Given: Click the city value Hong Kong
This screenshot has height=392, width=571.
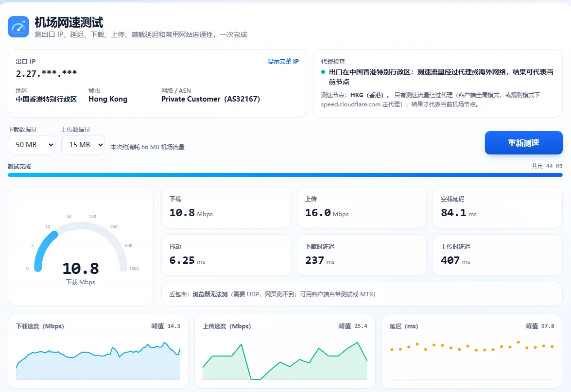Looking at the screenshot, I should pyautogui.click(x=108, y=99).
